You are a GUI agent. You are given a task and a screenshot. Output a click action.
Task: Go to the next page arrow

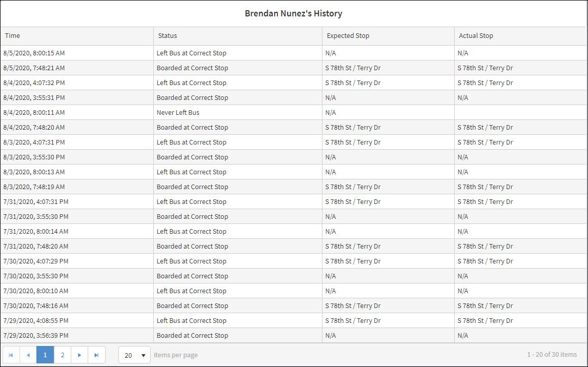79,355
